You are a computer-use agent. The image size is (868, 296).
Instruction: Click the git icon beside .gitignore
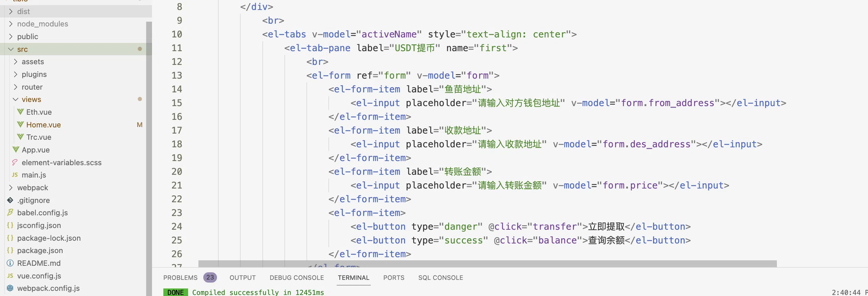tap(10, 200)
